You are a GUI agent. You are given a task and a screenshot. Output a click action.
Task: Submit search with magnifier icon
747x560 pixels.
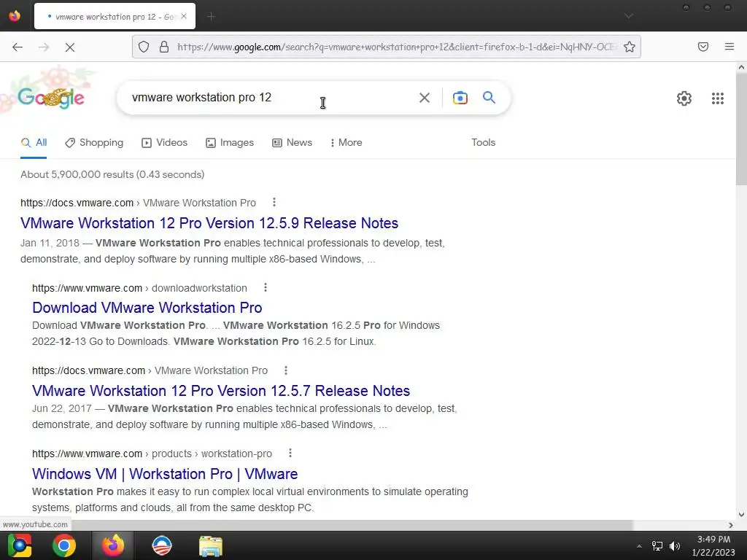pyautogui.click(x=489, y=97)
